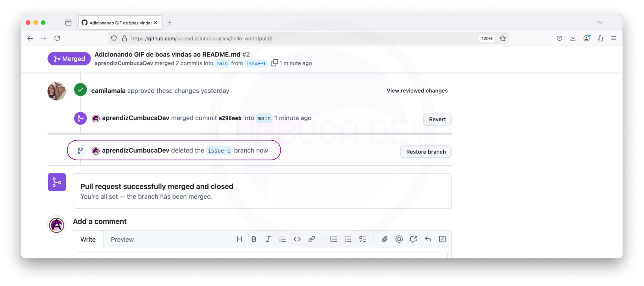
Task: Select the Write tab
Action: (88, 240)
